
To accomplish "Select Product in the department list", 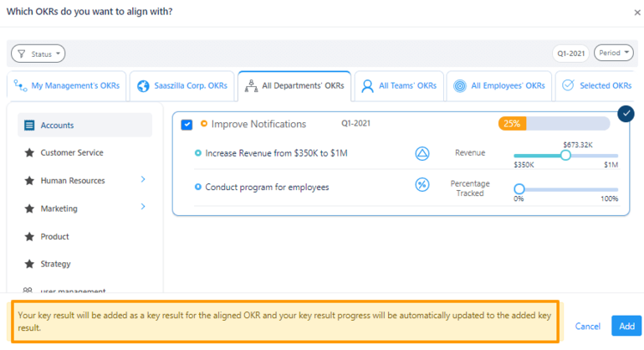I will click(x=54, y=237).
